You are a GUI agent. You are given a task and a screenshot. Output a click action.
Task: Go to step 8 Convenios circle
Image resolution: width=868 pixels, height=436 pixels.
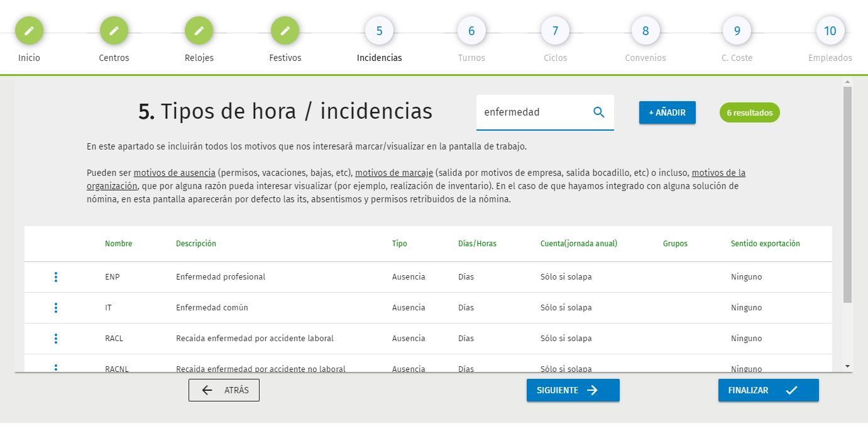pyautogui.click(x=646, y=31)
